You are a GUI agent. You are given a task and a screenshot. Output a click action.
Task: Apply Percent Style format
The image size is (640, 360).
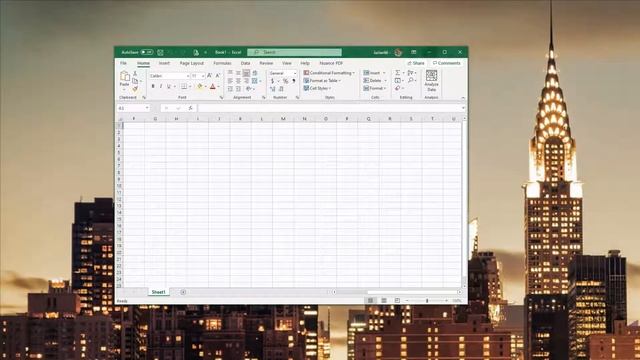click(x=285, y=81)
